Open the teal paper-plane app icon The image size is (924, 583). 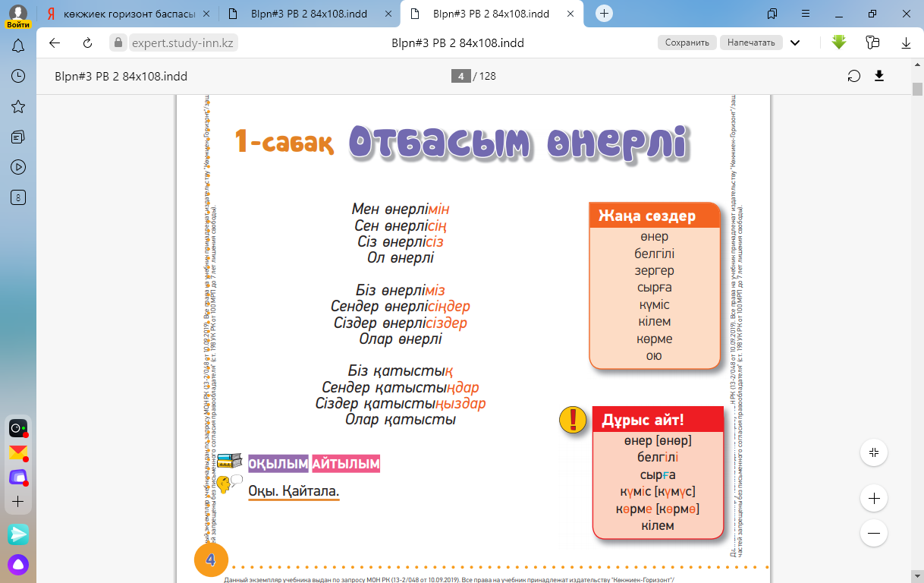(18, 534)
